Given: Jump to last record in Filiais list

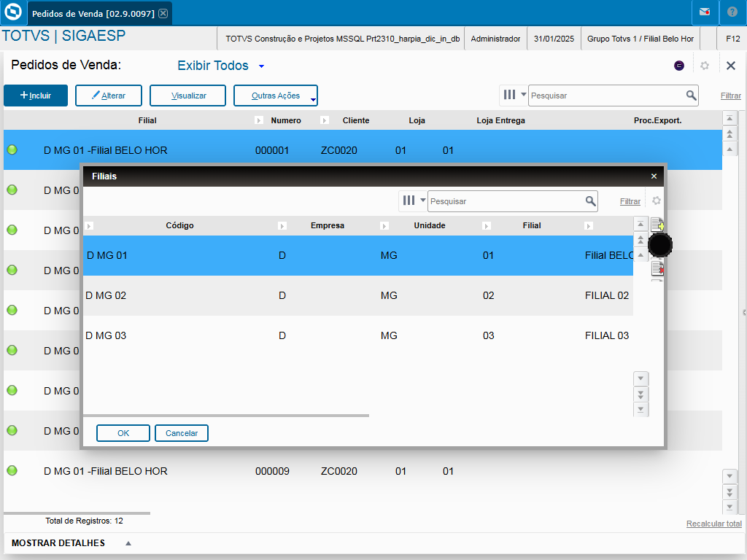Looking at the screenshot, I should tap(640, 409).
